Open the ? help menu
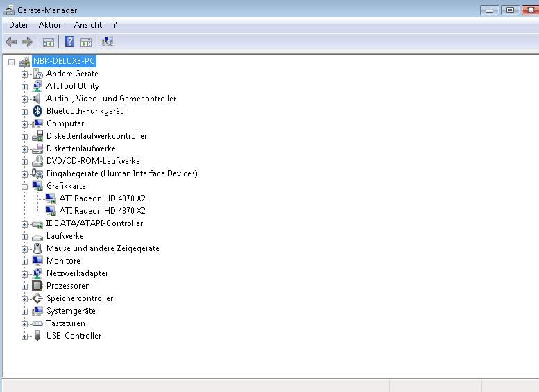 115,25
